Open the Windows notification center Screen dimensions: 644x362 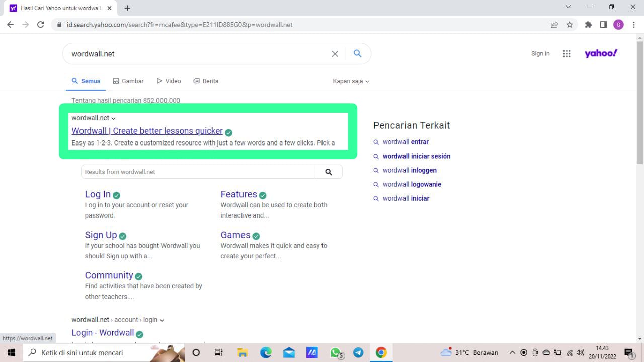coord(628,352)
